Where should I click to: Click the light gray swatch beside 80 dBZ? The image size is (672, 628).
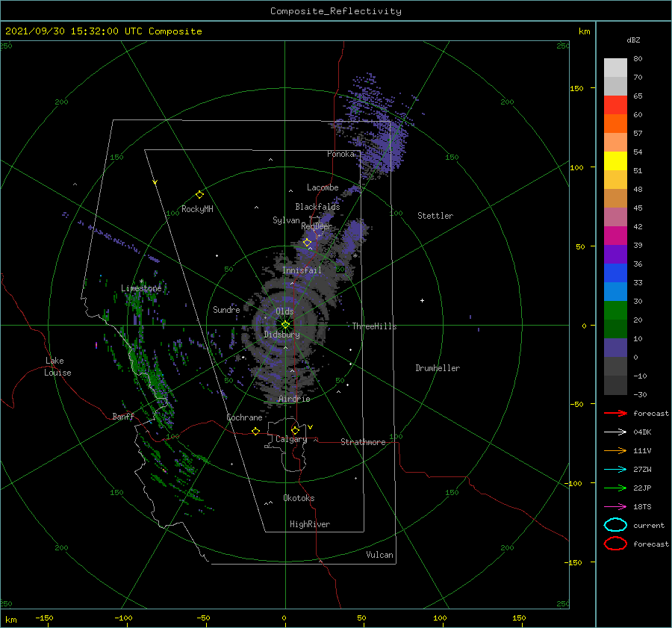[615, 68]
